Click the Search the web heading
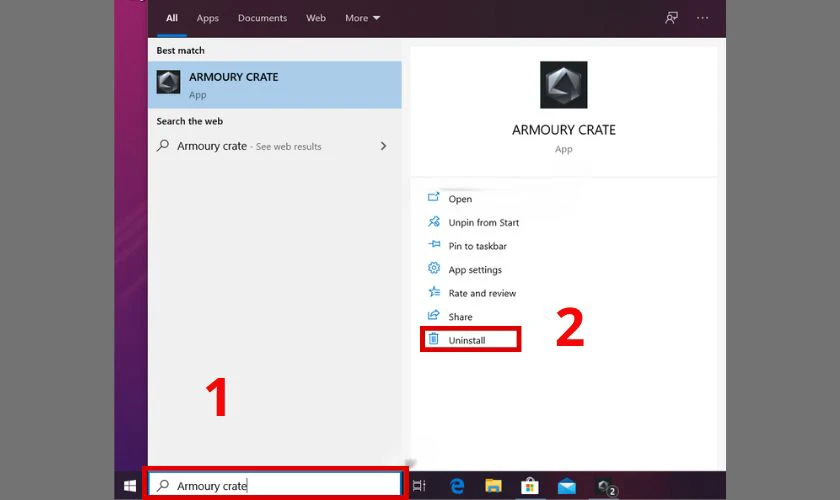Screen dimensions: 840x500 [x=190, y=121]
